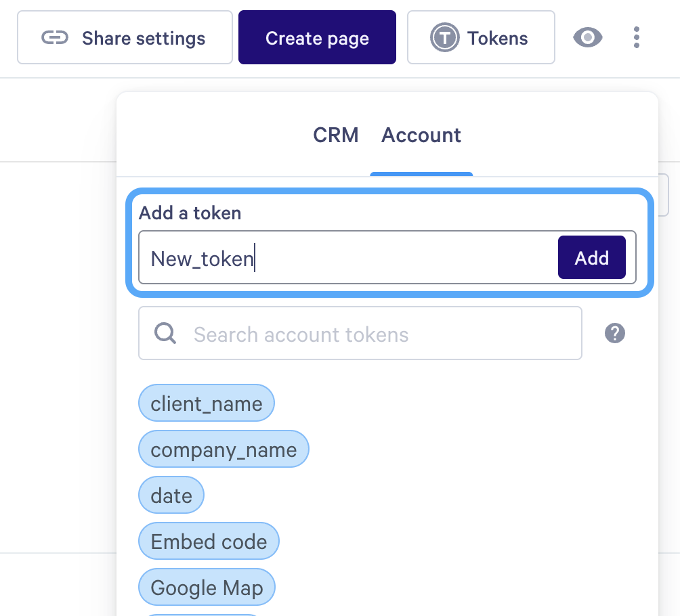
Task: Toggle the eye preview icon
Action: click(x=588, y=38)
